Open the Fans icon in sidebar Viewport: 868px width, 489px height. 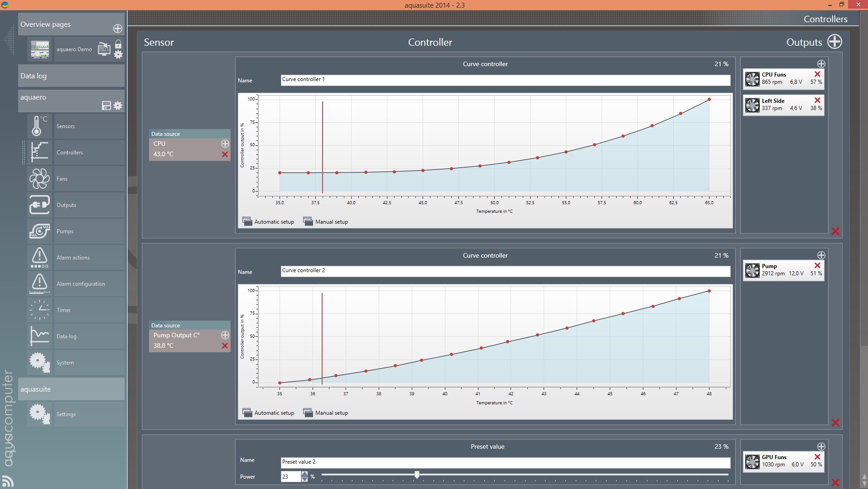(x=39, y=178)
